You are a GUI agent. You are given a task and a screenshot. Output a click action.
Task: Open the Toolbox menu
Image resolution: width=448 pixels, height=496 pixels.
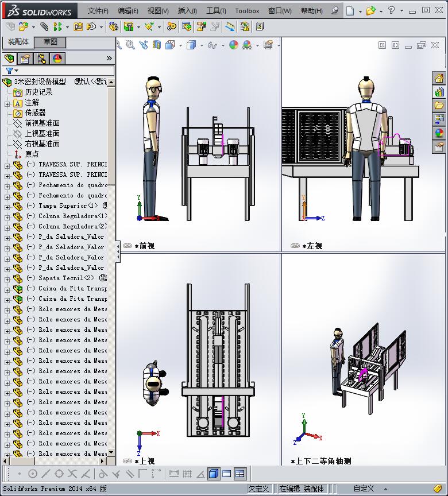[x=247, y=11]
